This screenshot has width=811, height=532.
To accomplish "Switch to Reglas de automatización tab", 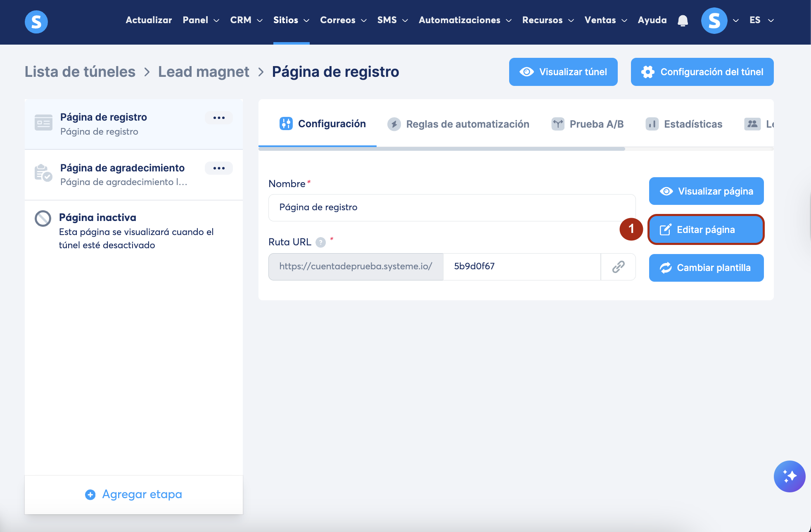I will (458, 124).
